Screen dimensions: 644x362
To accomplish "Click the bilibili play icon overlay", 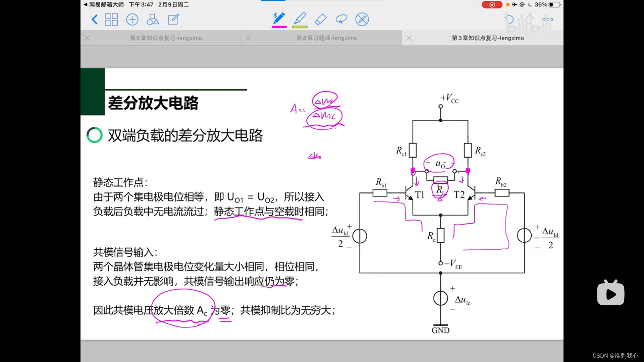I will [610, 294].
